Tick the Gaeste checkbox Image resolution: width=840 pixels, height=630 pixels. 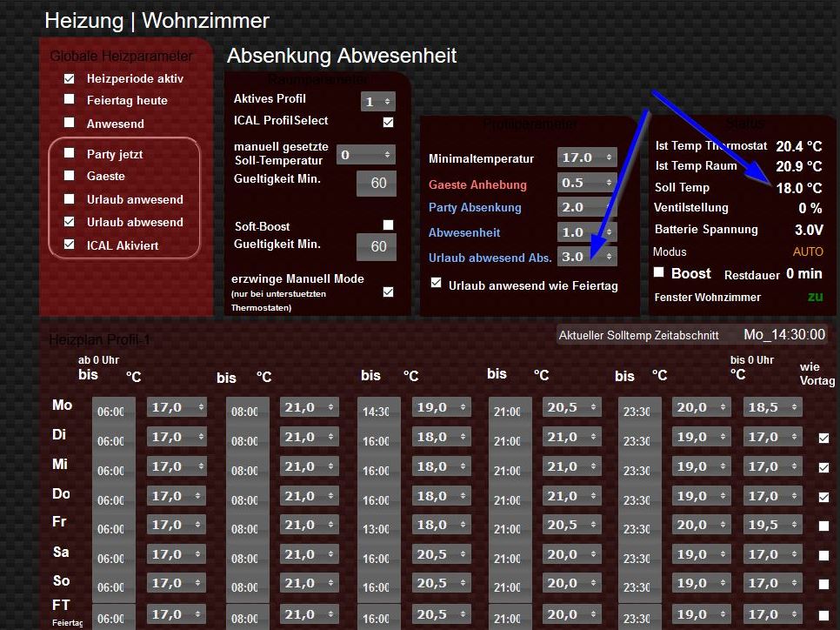click(x=69, y=175)
